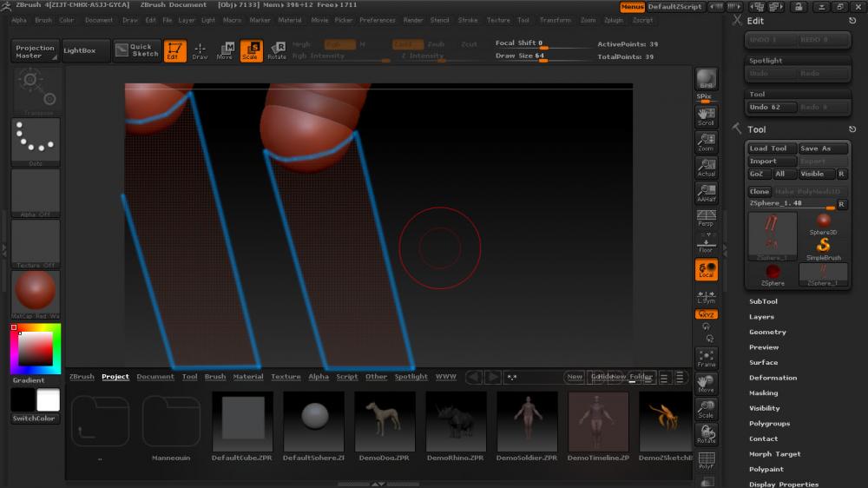The width and height of the screenshot is (868, 488).
Task: Click the BPR render icon
Action: pyautogui.click(x=707, y=79)
